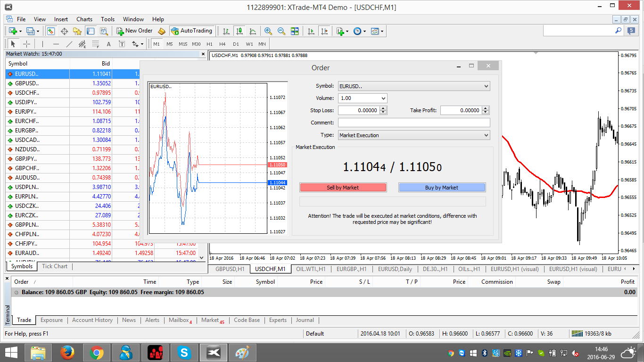The image size is (644, 362).
Task: Toggle candlestick chart mode
Action: pyautogui.click(x=239, y=31)
